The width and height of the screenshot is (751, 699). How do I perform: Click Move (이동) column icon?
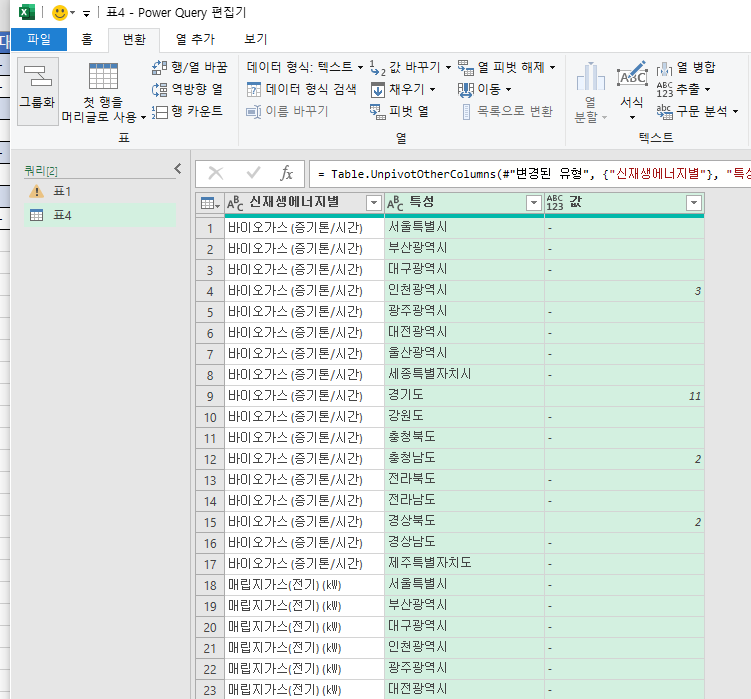(x=466, y=90)
